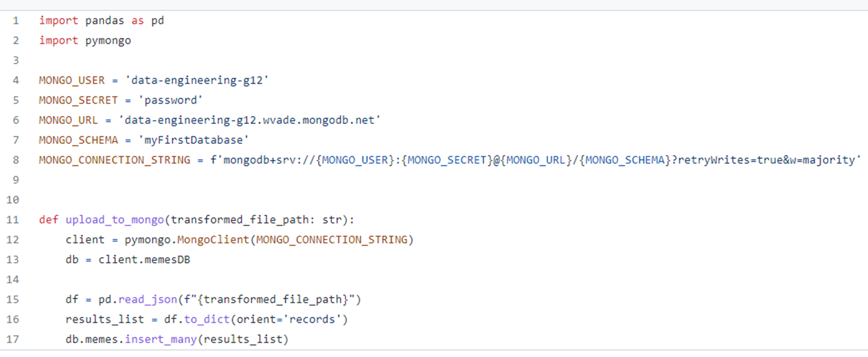Click the 'pandas' import name
Screen dimensions: 868x357
click(102, 21)
